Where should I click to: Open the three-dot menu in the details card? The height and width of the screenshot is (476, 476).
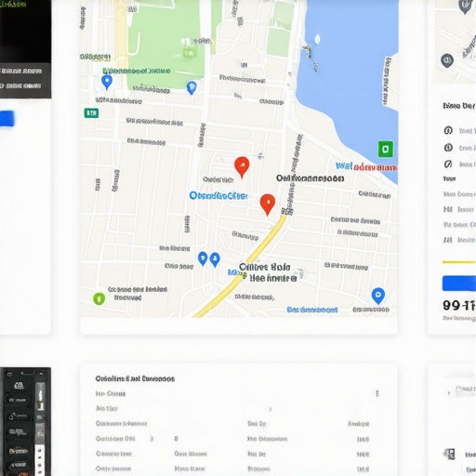[377, 393]
